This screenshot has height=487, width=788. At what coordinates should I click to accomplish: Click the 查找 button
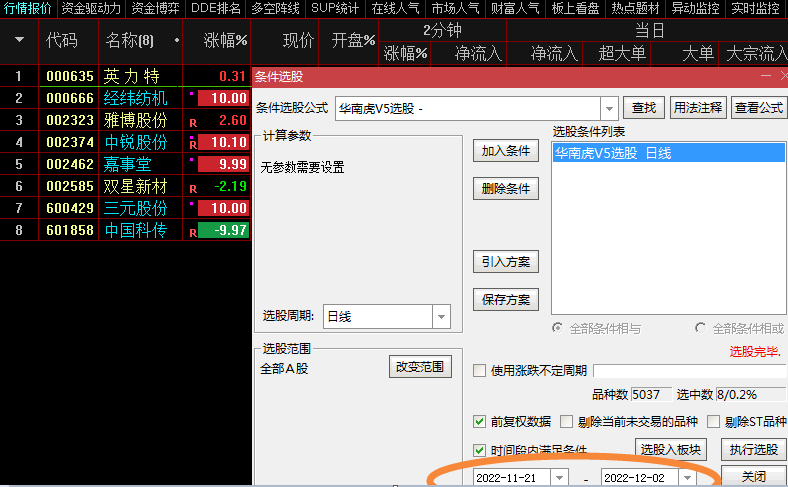pos(644,108)
